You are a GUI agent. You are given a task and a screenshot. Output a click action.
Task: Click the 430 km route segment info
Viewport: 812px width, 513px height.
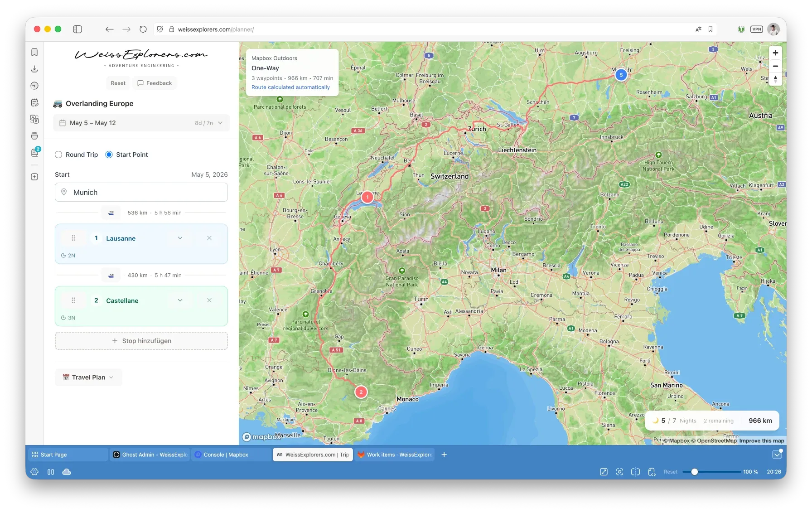[155, 275]
